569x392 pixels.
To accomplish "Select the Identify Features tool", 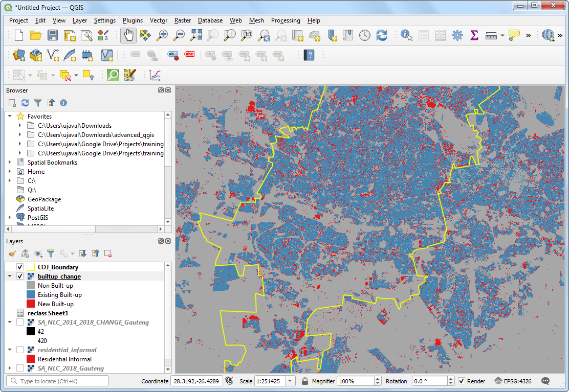I will 406,35.
